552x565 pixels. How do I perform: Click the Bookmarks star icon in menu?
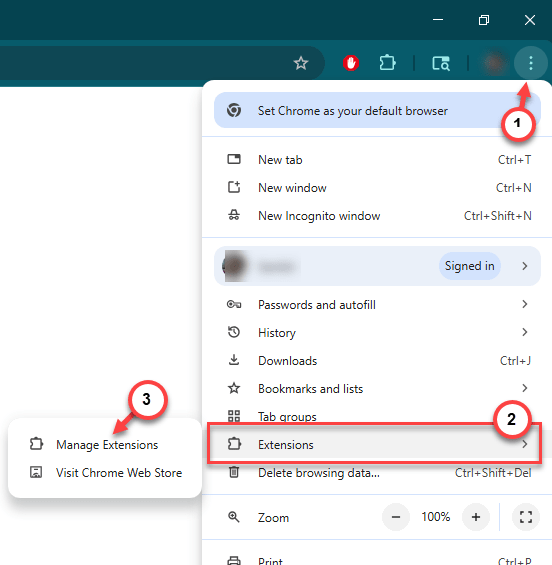[234, 388]
